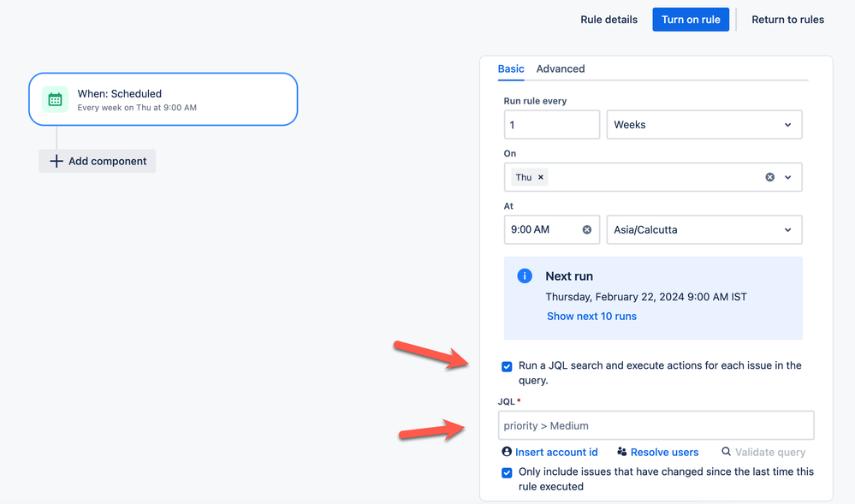Click the Resolve users link
The width and height of the screenshot is (855, 504).
pos(664,452)
